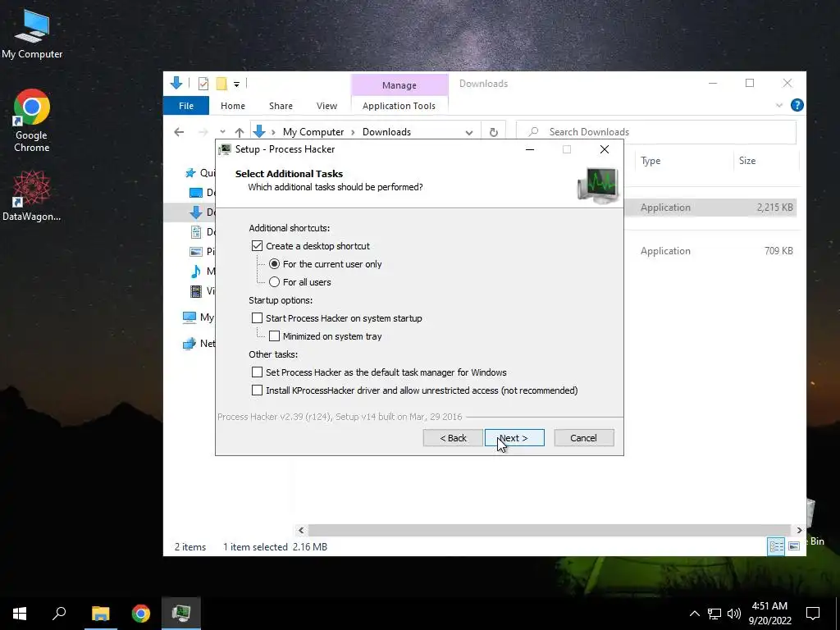This screenshot has width=840, height=630.
Task: Click Quick access star icon in sidebar
Action: point(190,172)
